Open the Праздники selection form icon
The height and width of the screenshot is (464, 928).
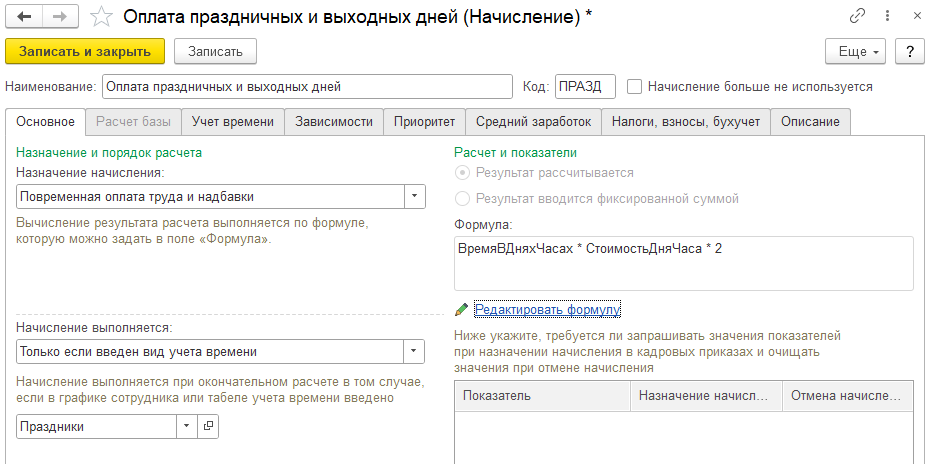point(208,426)
